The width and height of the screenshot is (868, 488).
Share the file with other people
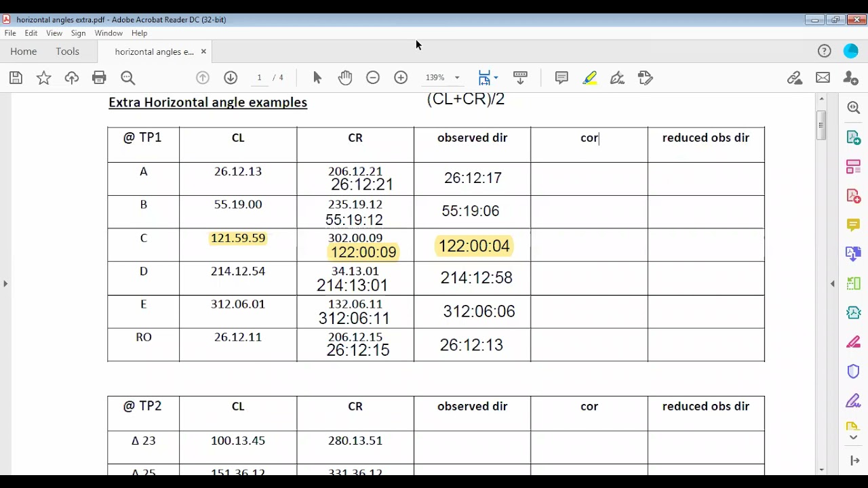pos(850,78)
